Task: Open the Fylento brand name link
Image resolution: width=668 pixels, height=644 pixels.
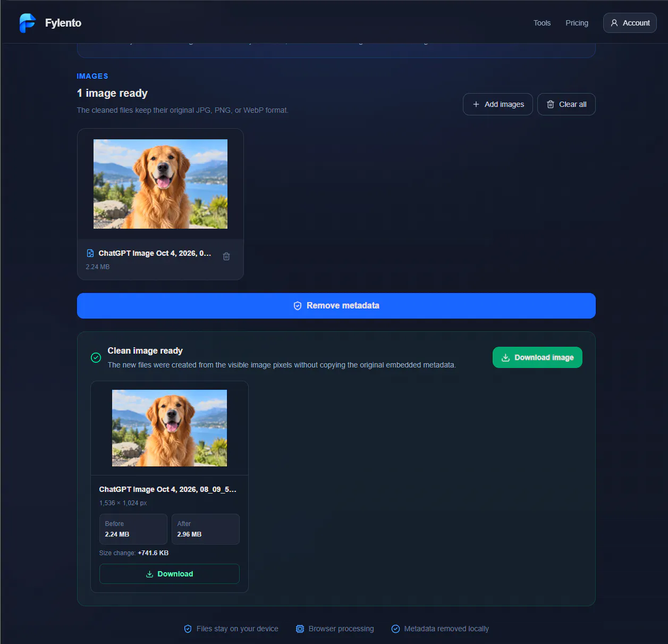Action: click(63, 23)
